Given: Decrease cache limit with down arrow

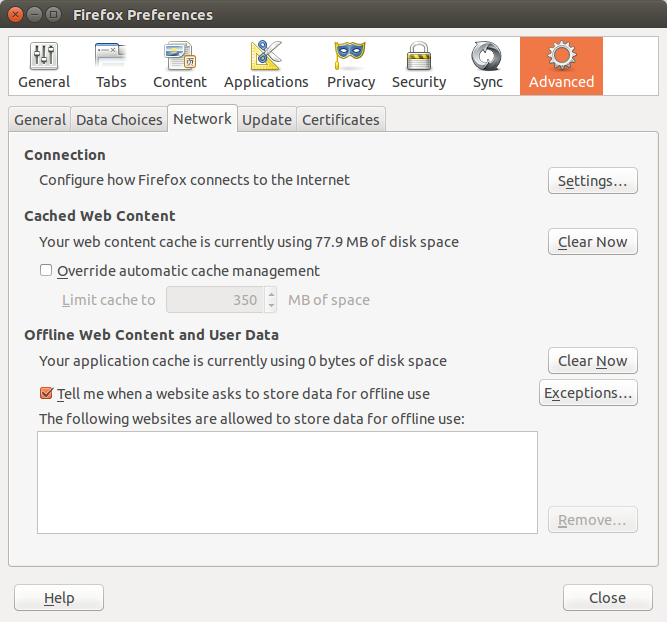Looking at the screenshot, I should pos(271,306).
